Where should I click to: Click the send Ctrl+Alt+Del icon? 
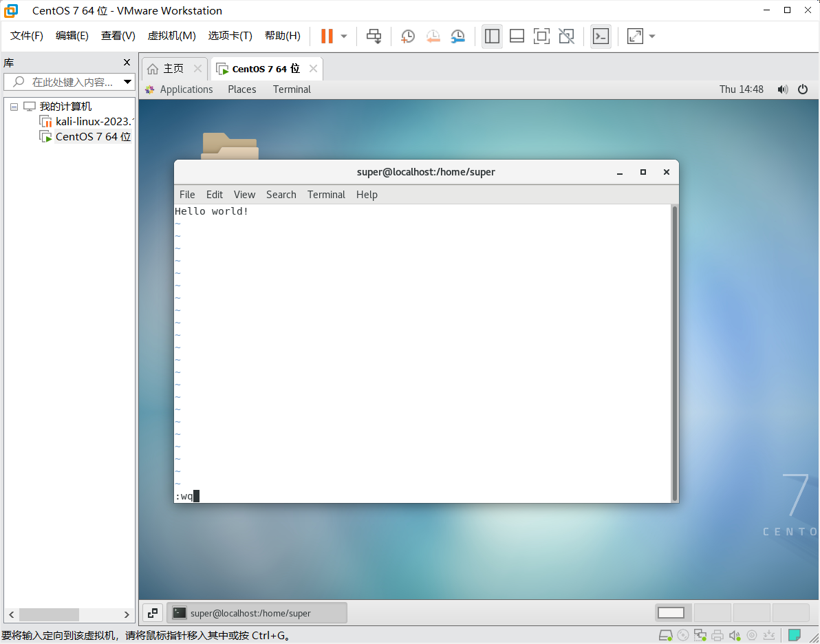point(374,36)
